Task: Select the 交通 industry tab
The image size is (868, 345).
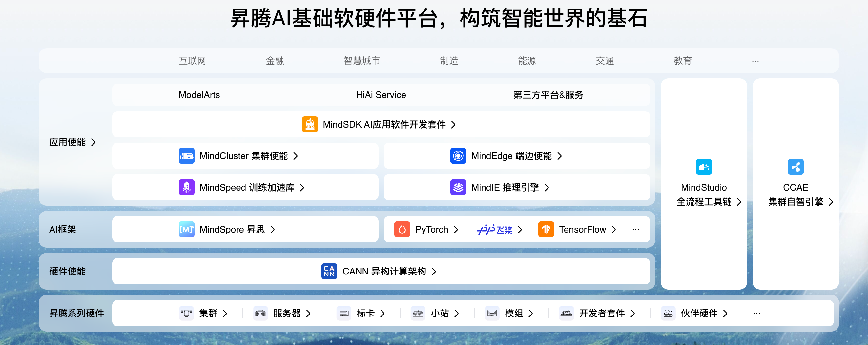Action: [x=605, y=61]
